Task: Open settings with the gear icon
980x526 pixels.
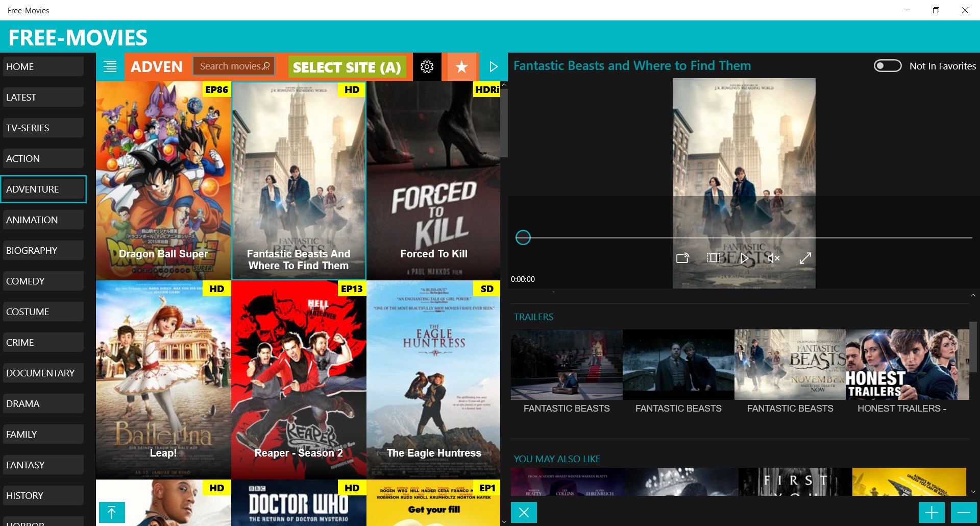Action: [427, 66]
